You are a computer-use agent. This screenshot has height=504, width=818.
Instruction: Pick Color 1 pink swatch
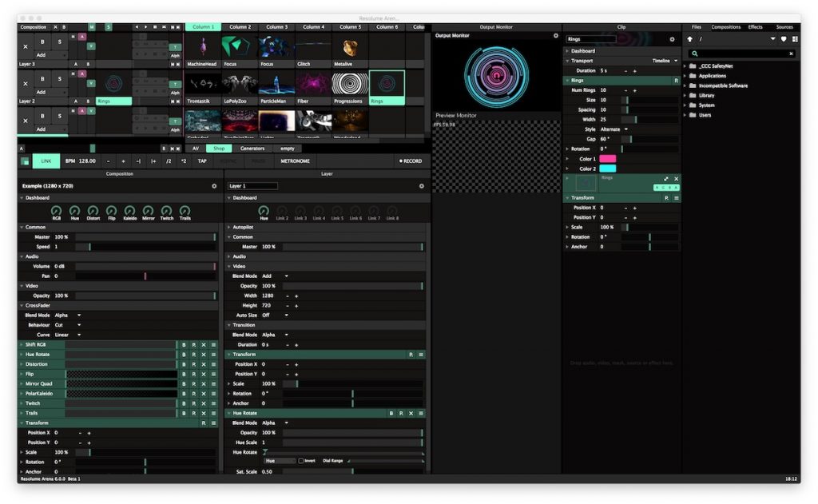coord(608,159)
